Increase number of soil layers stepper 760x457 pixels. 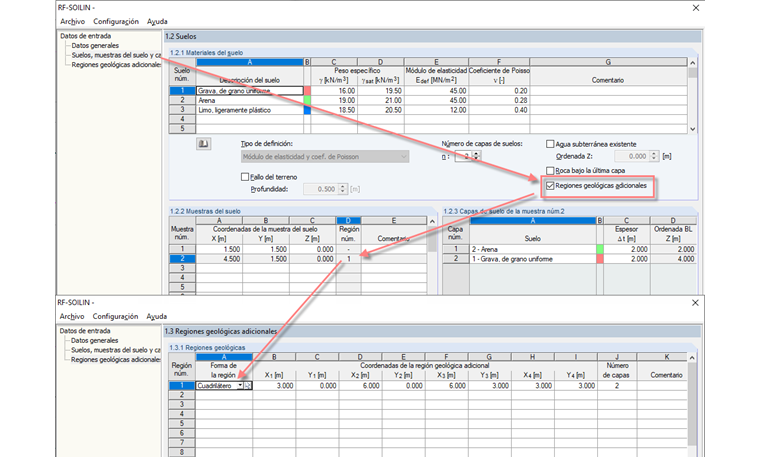(x=476, y=154)
